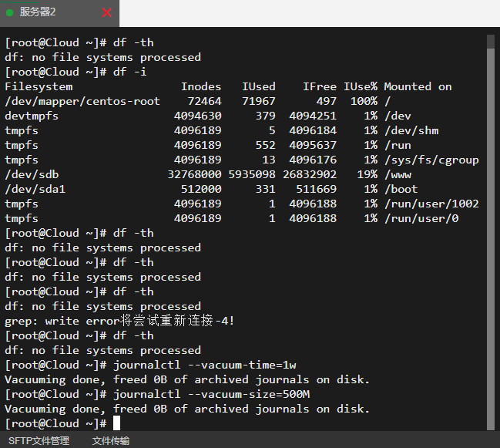Image resolution: width=500 pixels, height=448 pixels.
Task: Open the SFTP文件管理 tab
Action: click(39, 440)
